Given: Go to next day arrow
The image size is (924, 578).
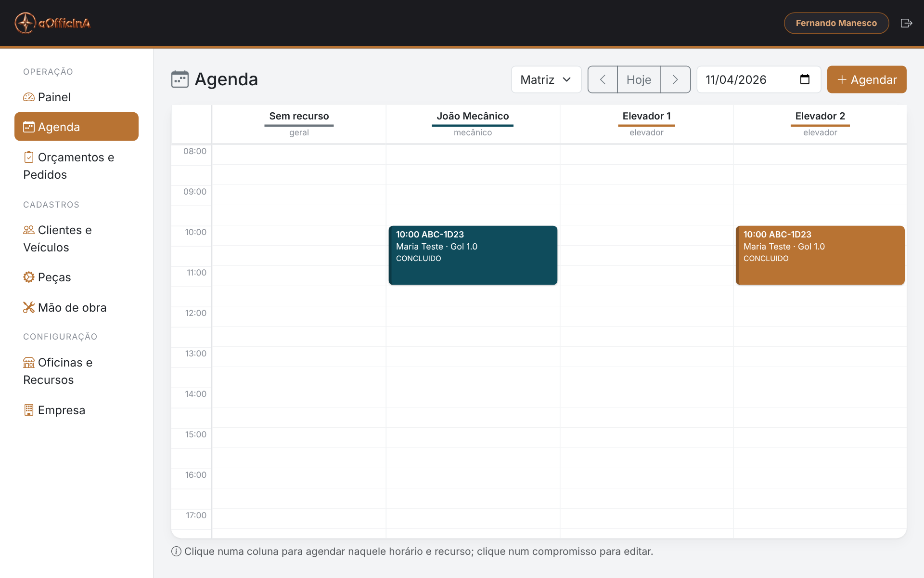Looking at the screenshot, I should tap(675, 79).
